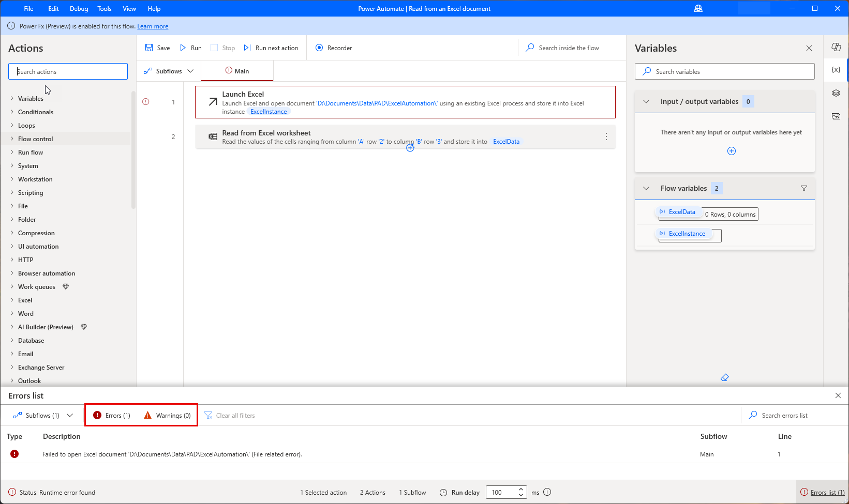Image resolution: width=849 pixels, height=504 pixels.
Task: Decrease the Run delay value with the down arrow
Action: point(521,495)
